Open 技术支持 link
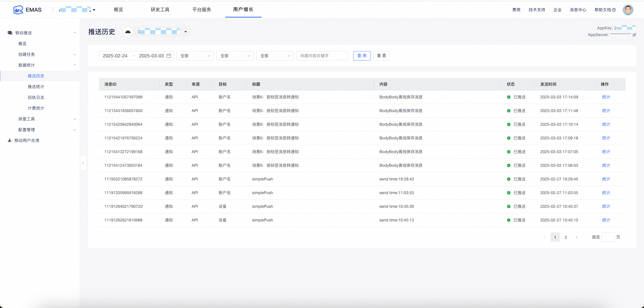This screenshot has height=308, width=644. tap(537, 10)
